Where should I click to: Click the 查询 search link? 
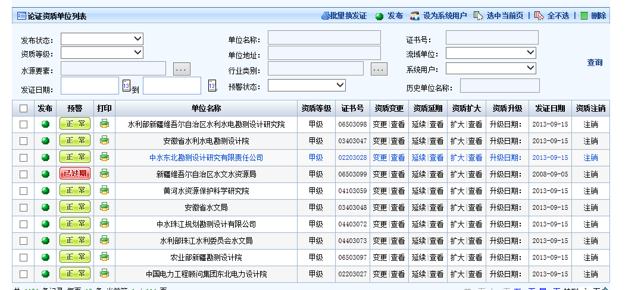[x=595, y=62]
